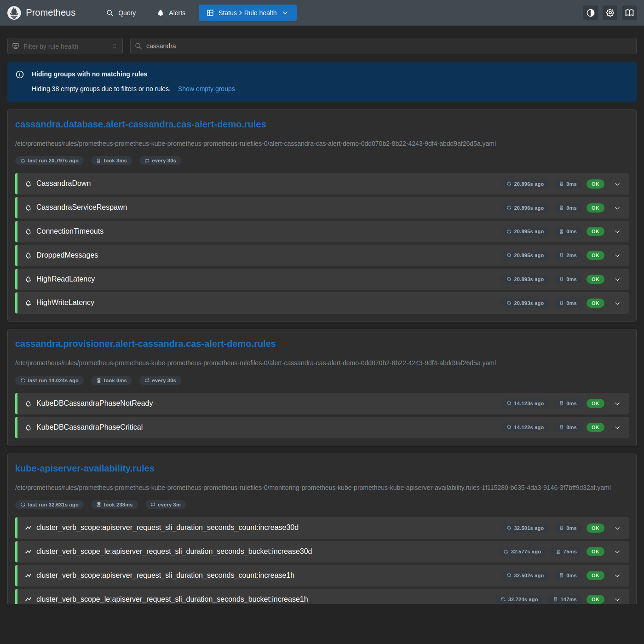Click the bell icon beside KubeDBCassandraPhaseCritical
Viewport: 644px width, 644px height.
[x=28, y=428]
